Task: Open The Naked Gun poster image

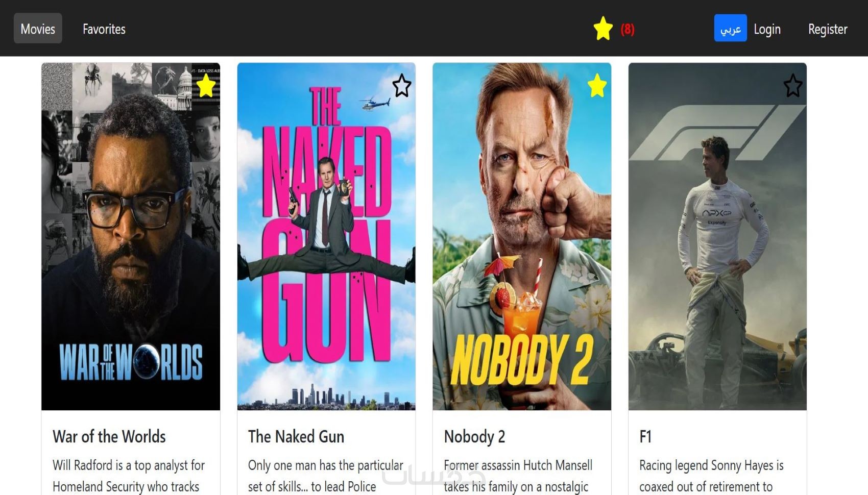Action: point(326,237)
